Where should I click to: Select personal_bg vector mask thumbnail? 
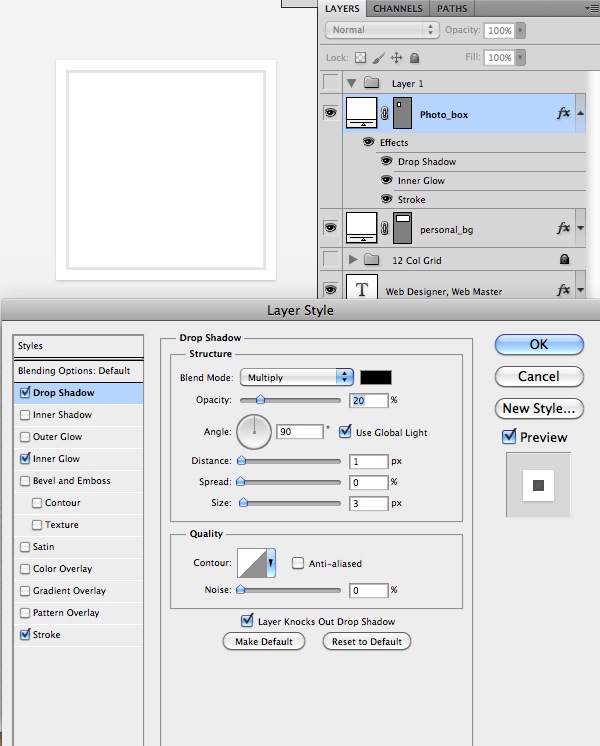(403, 228)
